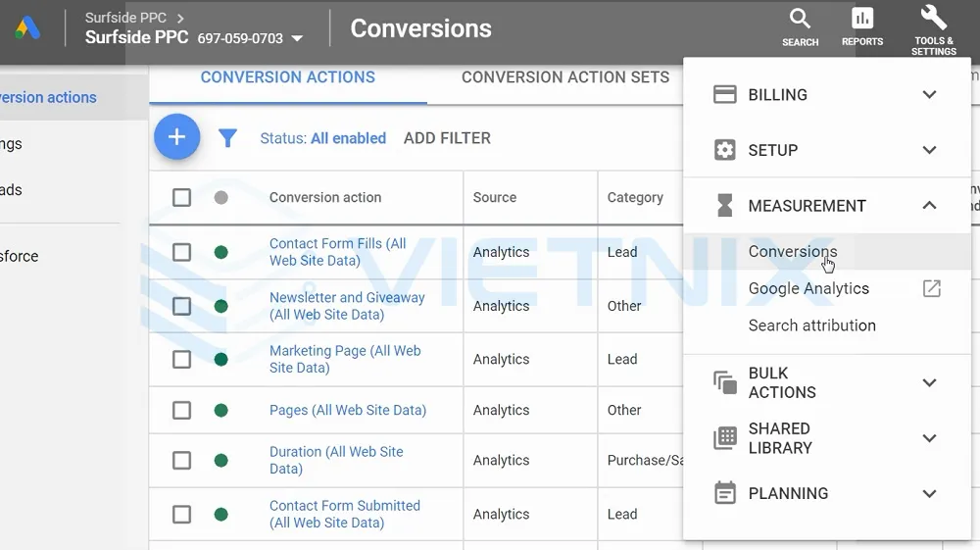
Task: Open the Newsletter and Giveaway conversion link
Action: click(x=347, y=306)
